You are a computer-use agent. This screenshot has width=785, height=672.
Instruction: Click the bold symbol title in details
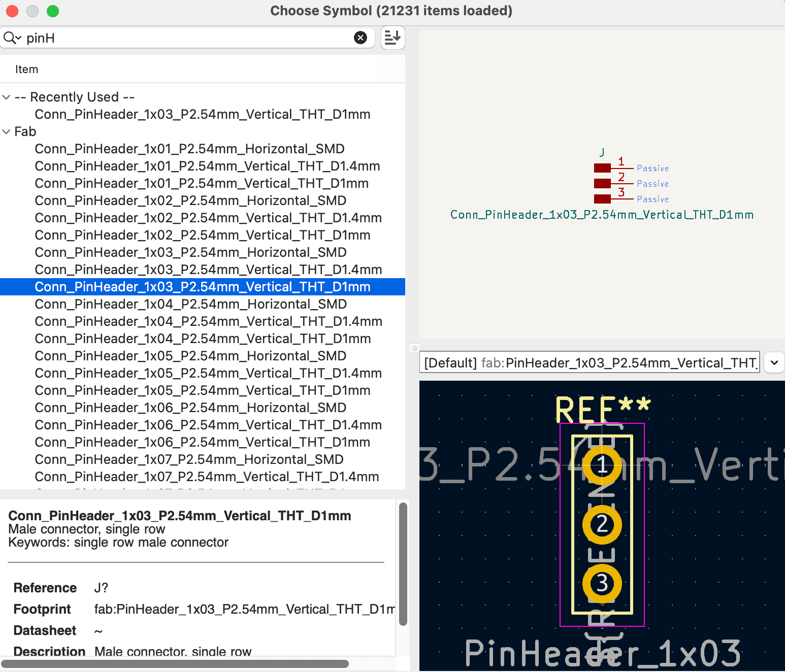[180, 516]
